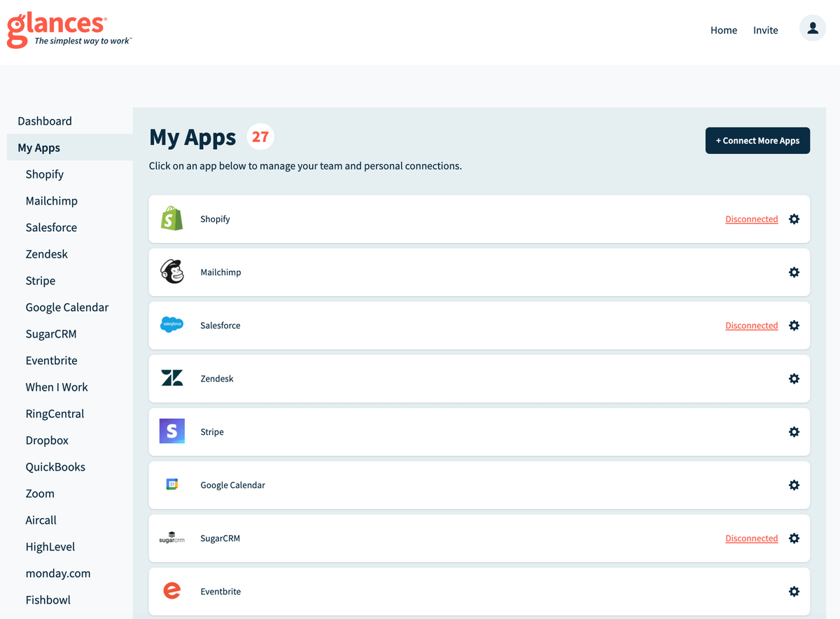This screenshot has width=840, height=619.
Task: Open RingCentral in the sidebar
Action: tap(55, 414)
